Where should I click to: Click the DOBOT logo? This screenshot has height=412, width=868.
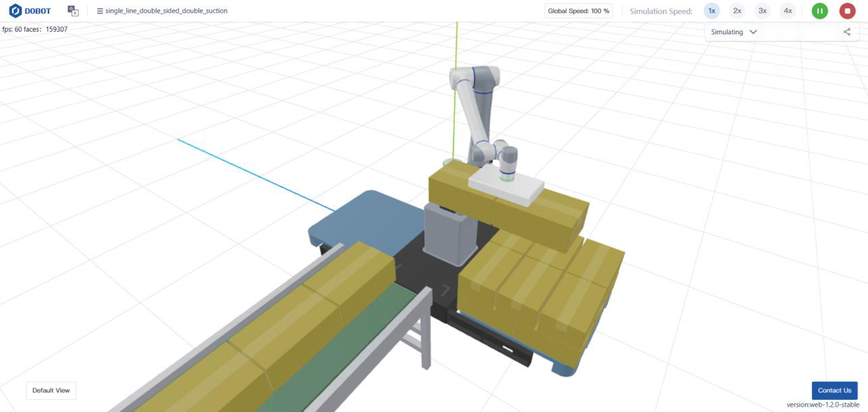point(30,11)
